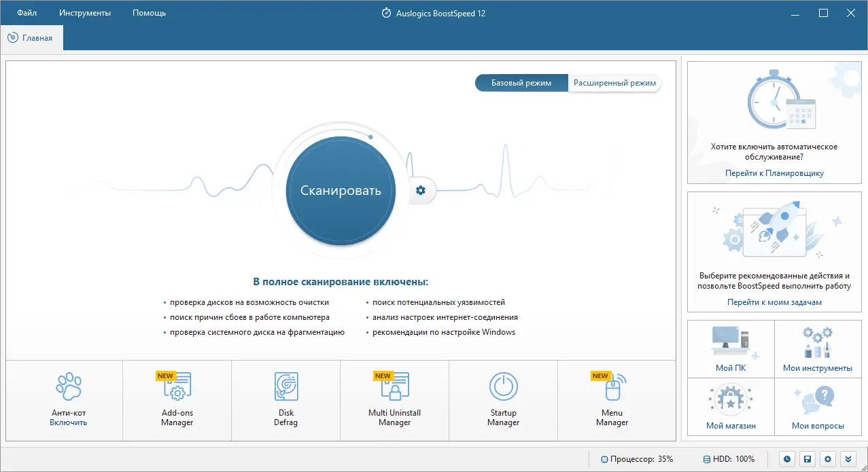Screen dimensions: 868x472
Task: Click the Startup Manager label
Action: (504, 418)
